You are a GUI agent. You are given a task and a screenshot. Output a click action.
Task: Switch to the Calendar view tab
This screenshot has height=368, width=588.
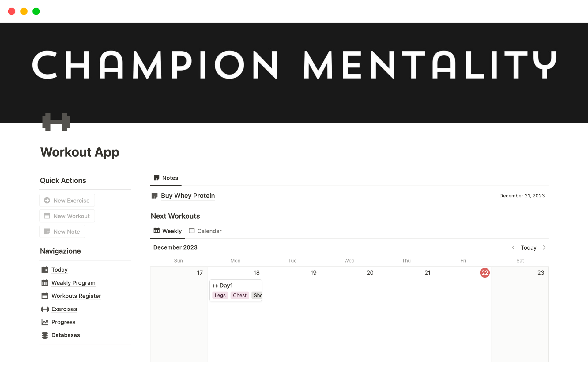pyautogui.click(x=205, y=231)
